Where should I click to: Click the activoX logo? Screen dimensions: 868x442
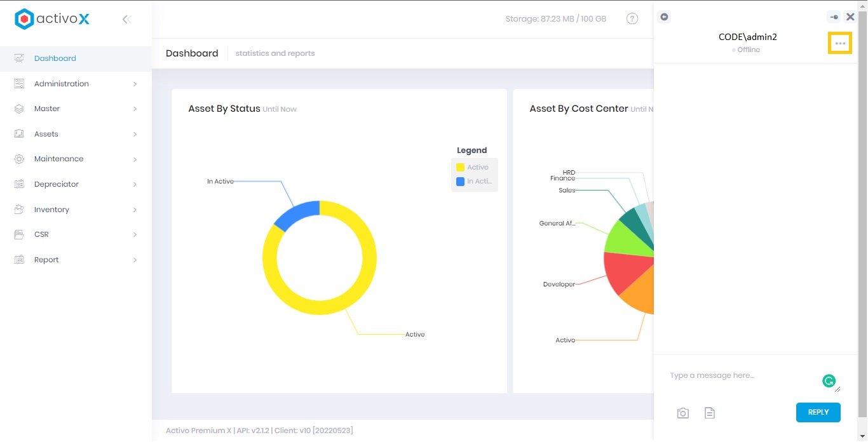point(52,19)
